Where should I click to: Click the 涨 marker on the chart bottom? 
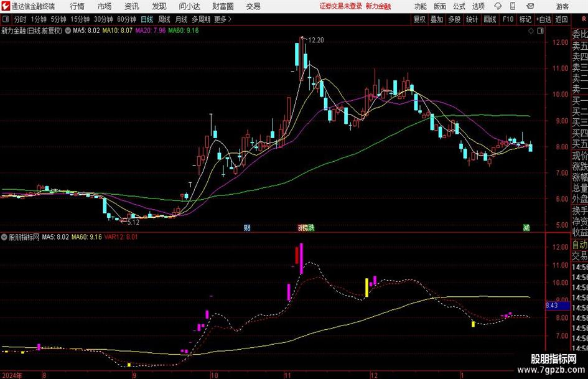[300, 228]
